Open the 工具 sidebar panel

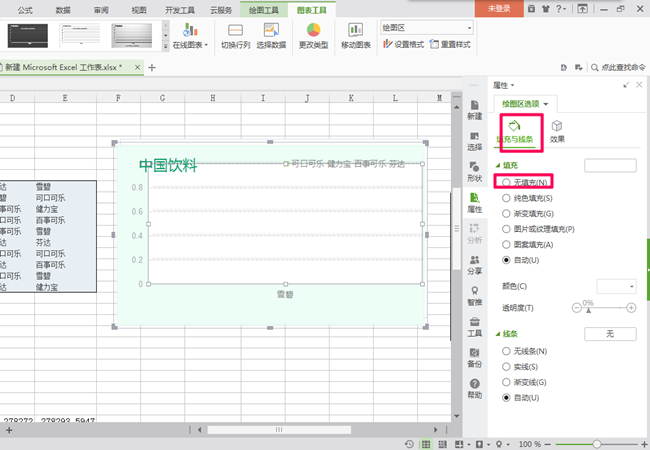(x=475, y=327)
